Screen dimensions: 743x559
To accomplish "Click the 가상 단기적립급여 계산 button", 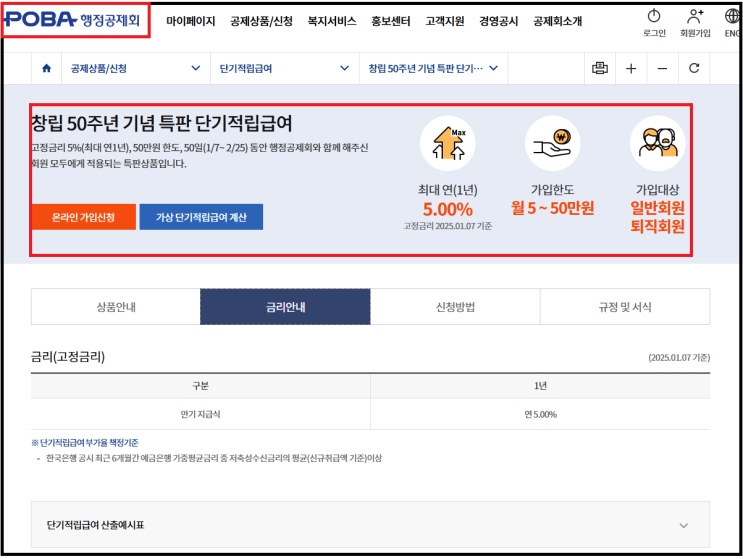I will [201, 217].
